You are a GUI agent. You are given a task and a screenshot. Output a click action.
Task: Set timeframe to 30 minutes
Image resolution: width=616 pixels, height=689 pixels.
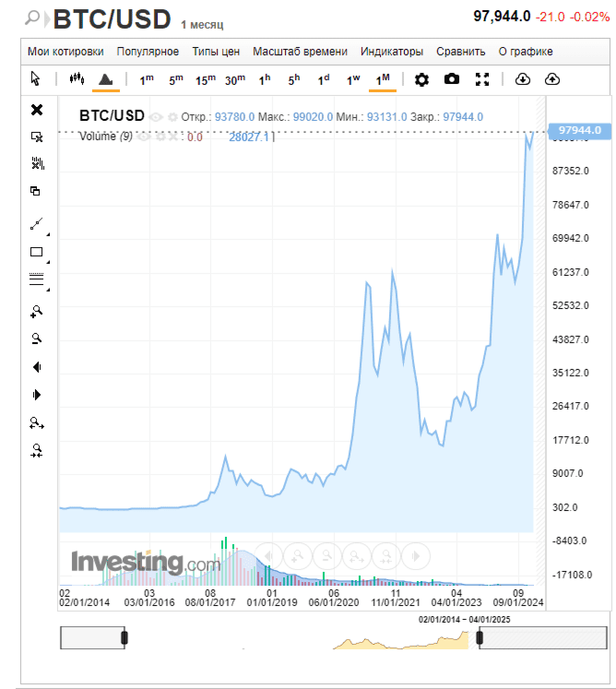point(235,80)
